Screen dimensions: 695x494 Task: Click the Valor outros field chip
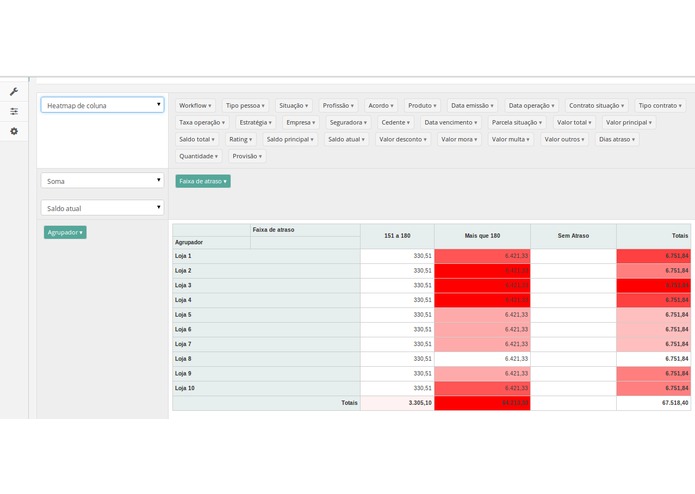coord(564,139)
